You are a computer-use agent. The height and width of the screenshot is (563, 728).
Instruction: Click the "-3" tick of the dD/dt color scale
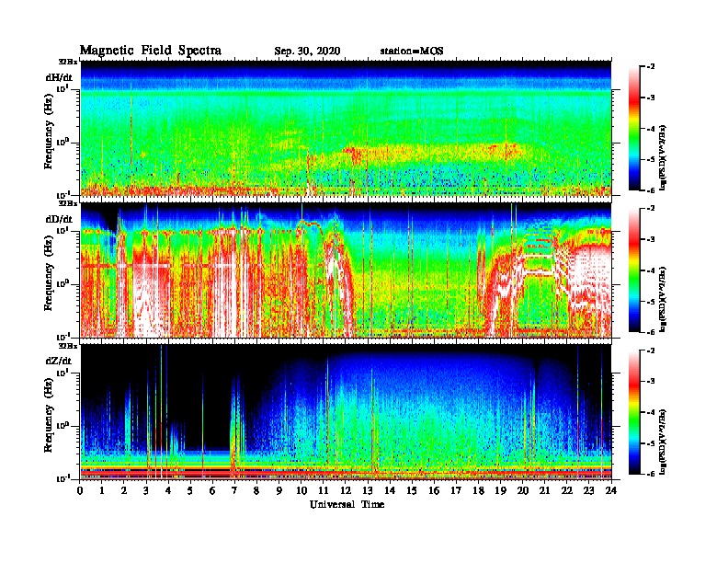point(651,239)
